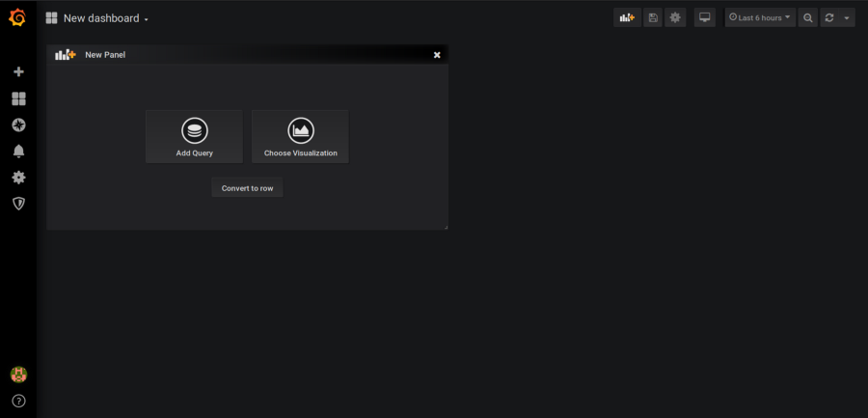Viewport: 868px width, 418px height.
Task: Click the dashboard grid icon beside title
Action: (x=51, y=18)
